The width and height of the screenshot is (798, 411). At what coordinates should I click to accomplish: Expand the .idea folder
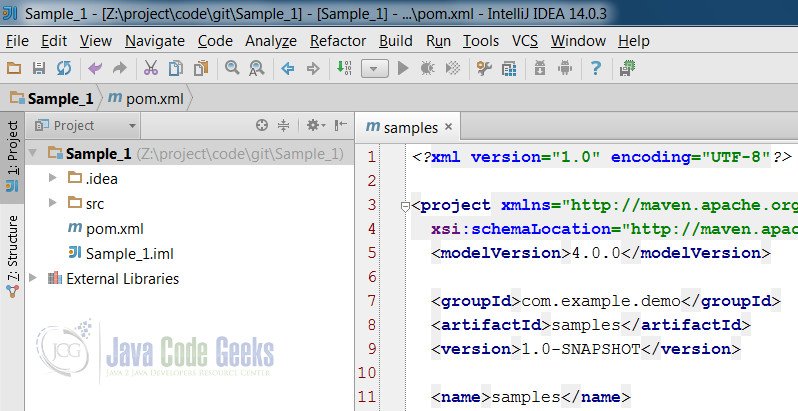pyautogui.click(x=52, y=178)
